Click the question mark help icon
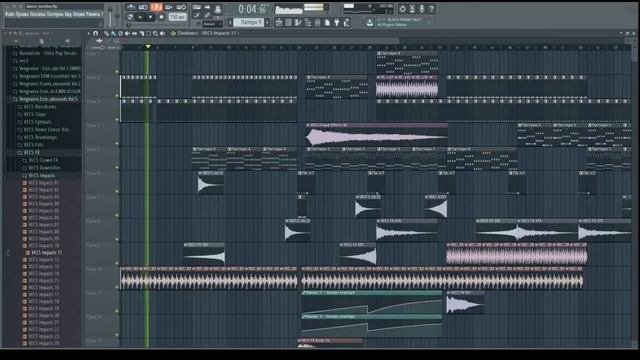640x360 pixels. (431, 9)
